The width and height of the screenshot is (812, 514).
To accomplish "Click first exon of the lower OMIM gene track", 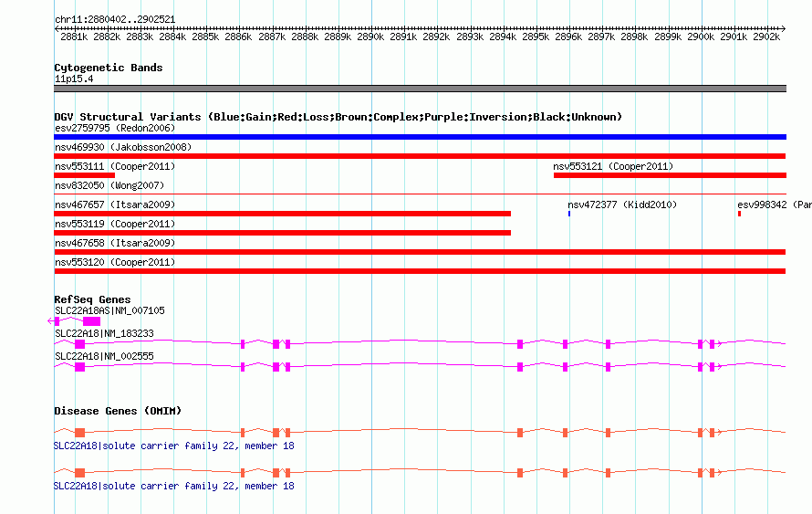I will click(79, 473).
